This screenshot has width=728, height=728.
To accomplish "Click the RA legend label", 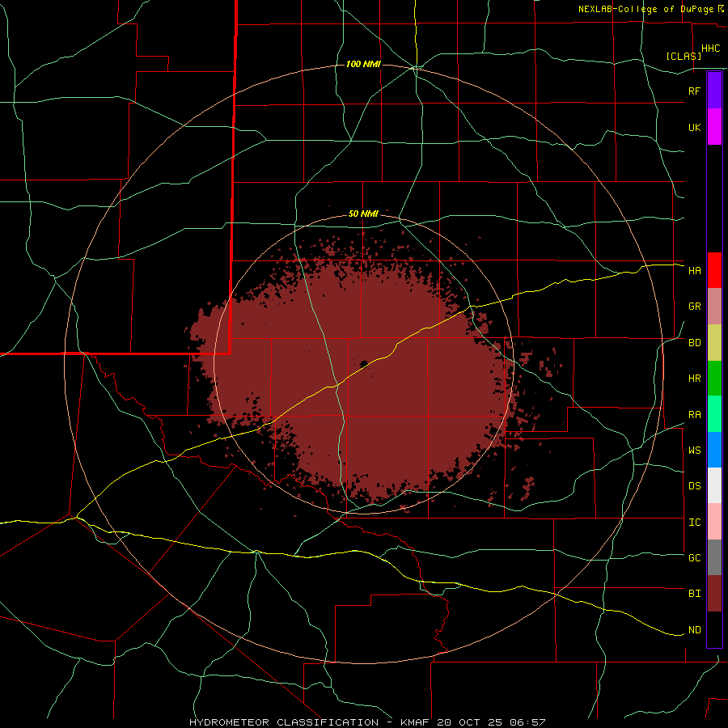I will 694,415.
